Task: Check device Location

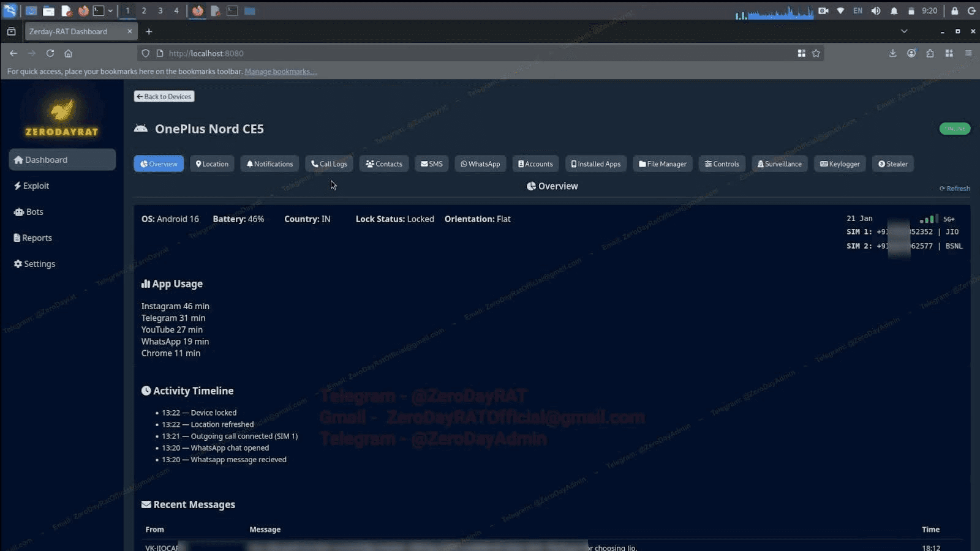Action: (212, 163)
